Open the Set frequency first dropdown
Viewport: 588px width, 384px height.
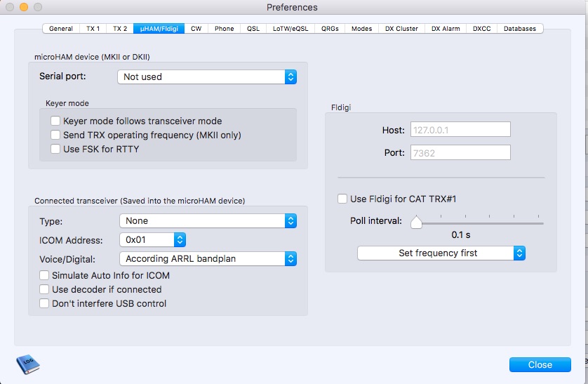[441, 253]
